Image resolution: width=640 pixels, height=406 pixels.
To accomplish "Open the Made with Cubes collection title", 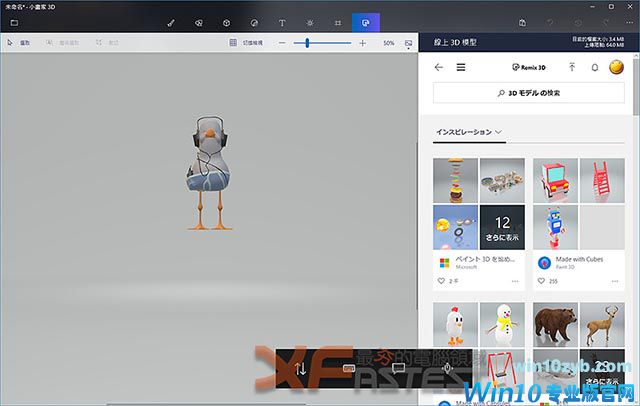I will (579, 259).
